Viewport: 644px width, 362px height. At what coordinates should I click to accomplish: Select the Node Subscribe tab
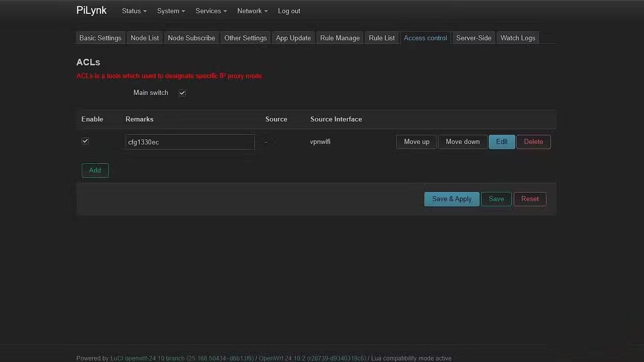coord(191,38)
